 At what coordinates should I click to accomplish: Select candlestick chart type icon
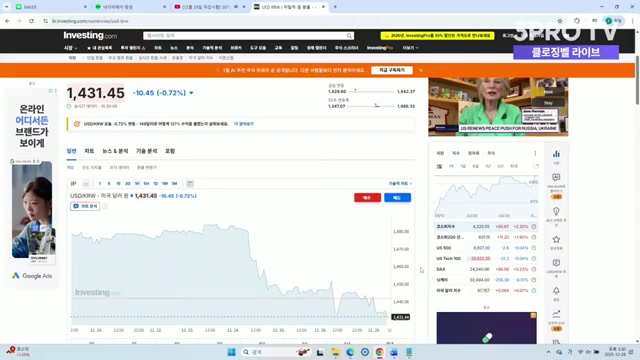pos(73,183)
